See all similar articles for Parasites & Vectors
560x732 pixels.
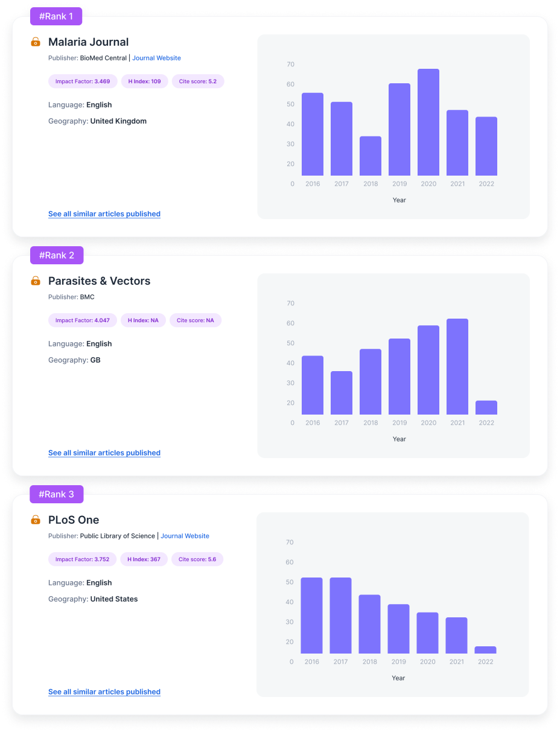coord(104,453)
